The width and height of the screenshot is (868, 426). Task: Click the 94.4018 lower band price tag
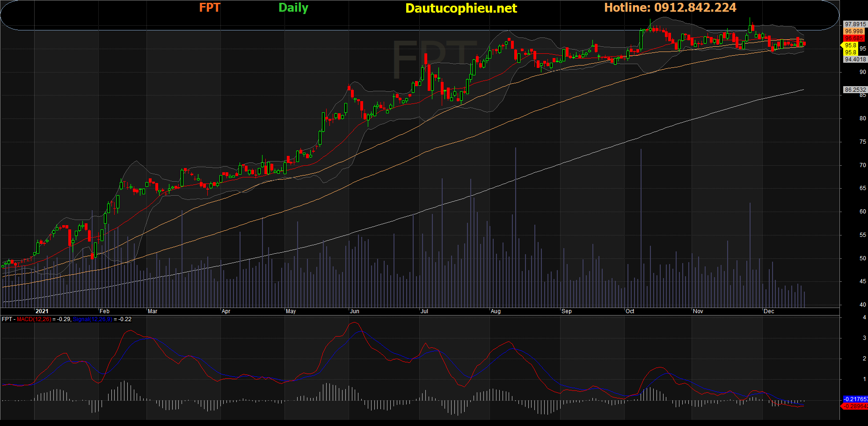point(855,59)
